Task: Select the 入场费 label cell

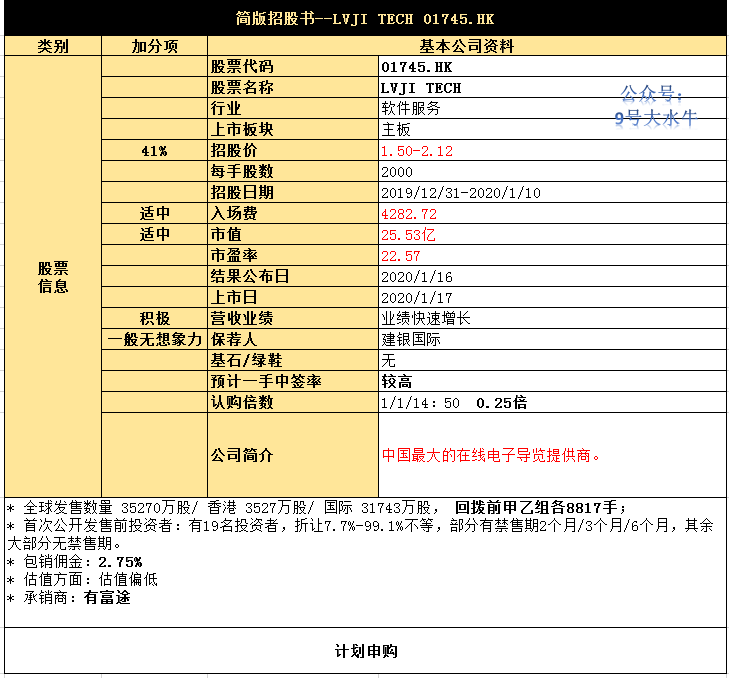Action: point(293,213)
